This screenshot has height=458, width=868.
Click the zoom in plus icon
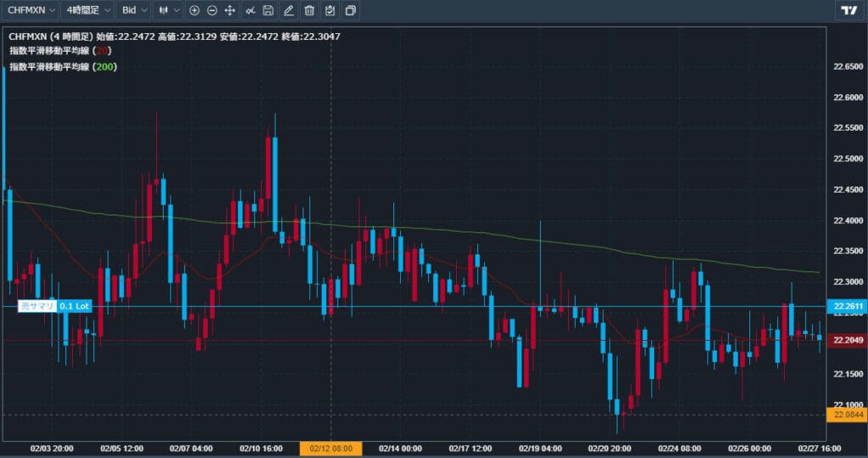pyautogui.click(x=194, y=10)
